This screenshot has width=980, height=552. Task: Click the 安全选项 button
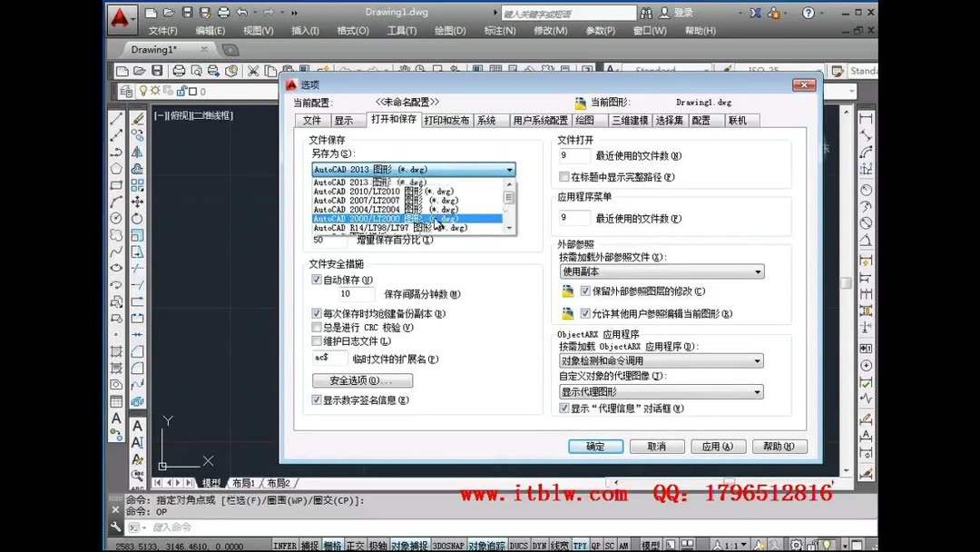362,379
